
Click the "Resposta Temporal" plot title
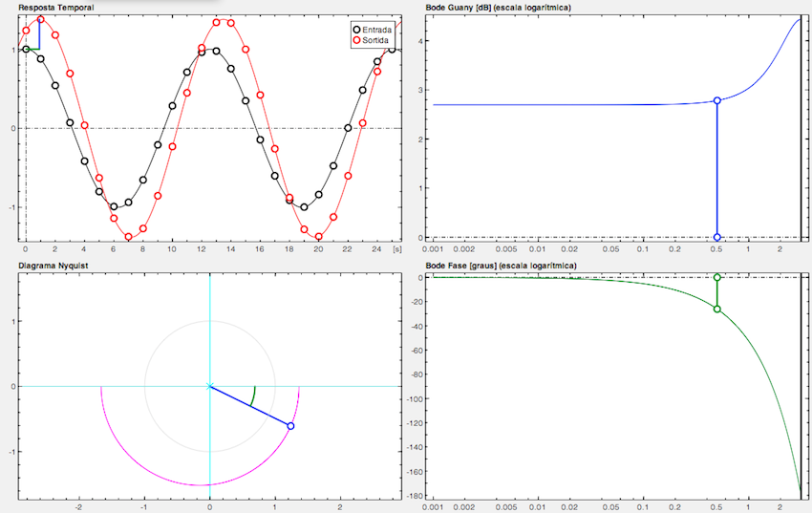56,8
